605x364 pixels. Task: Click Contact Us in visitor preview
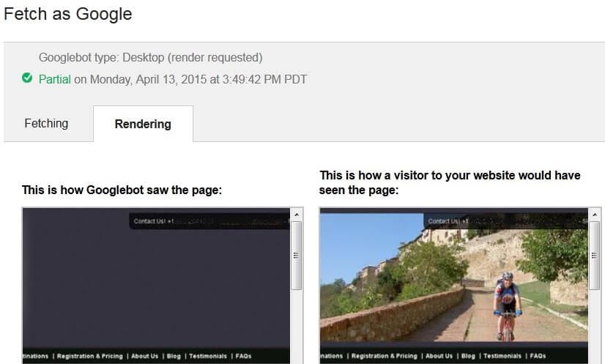point(444,221)
